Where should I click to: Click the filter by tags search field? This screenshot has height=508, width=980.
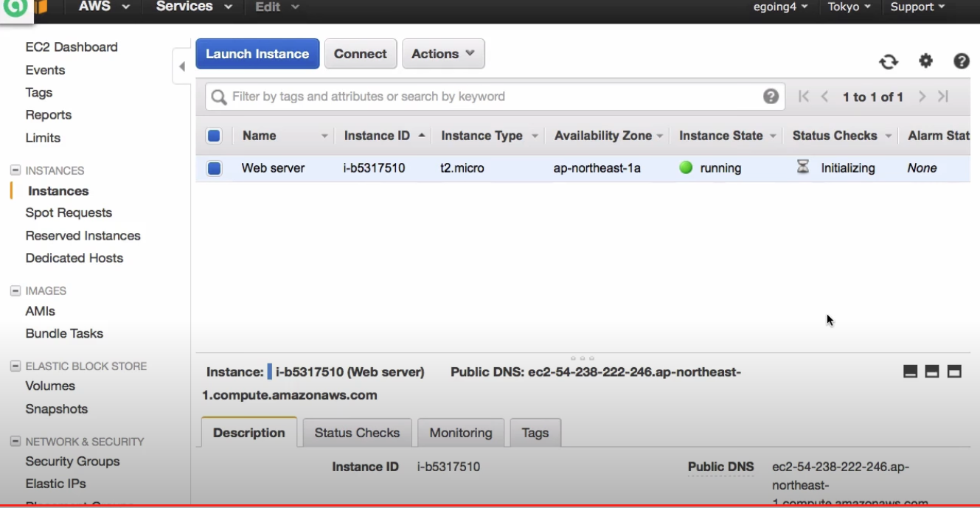tap(494, 97)
